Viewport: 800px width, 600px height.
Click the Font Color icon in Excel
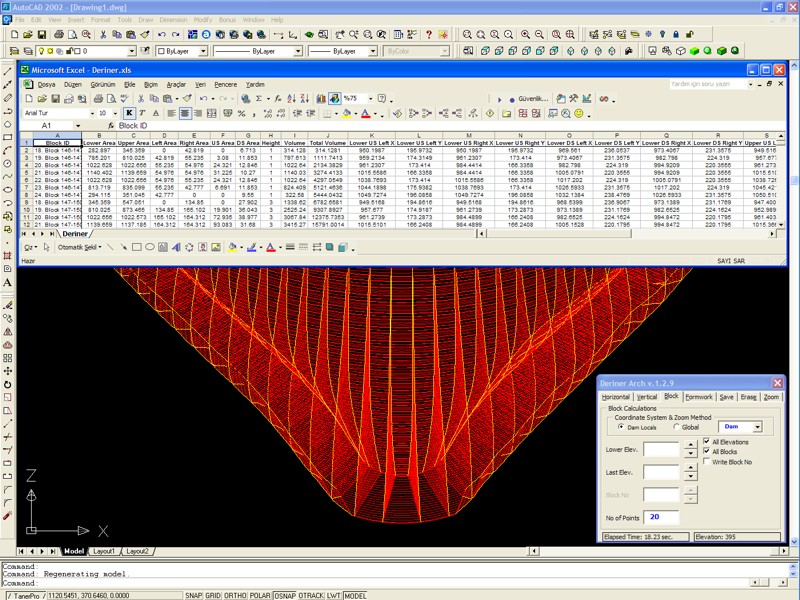272,247
